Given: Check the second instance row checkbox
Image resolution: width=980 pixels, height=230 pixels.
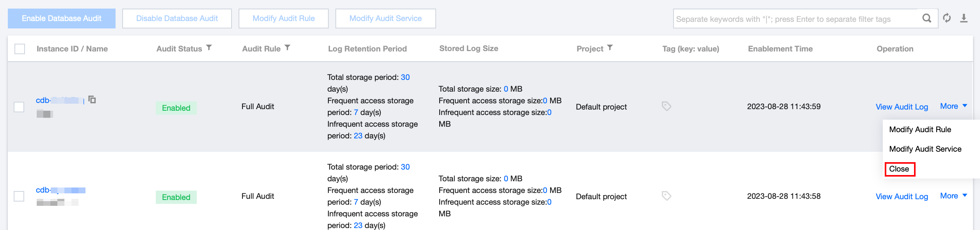Looking at the screenshot, I should pos(19,196).
